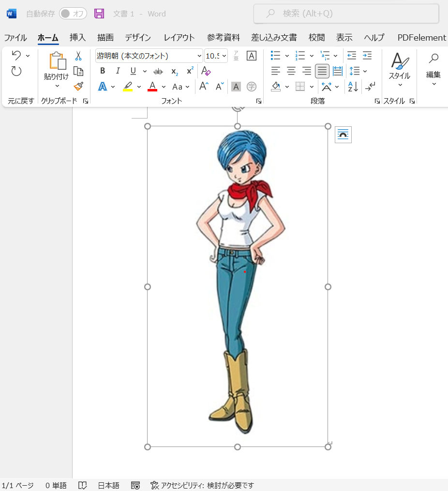Expand the Paste options arrow

point(57,86)
